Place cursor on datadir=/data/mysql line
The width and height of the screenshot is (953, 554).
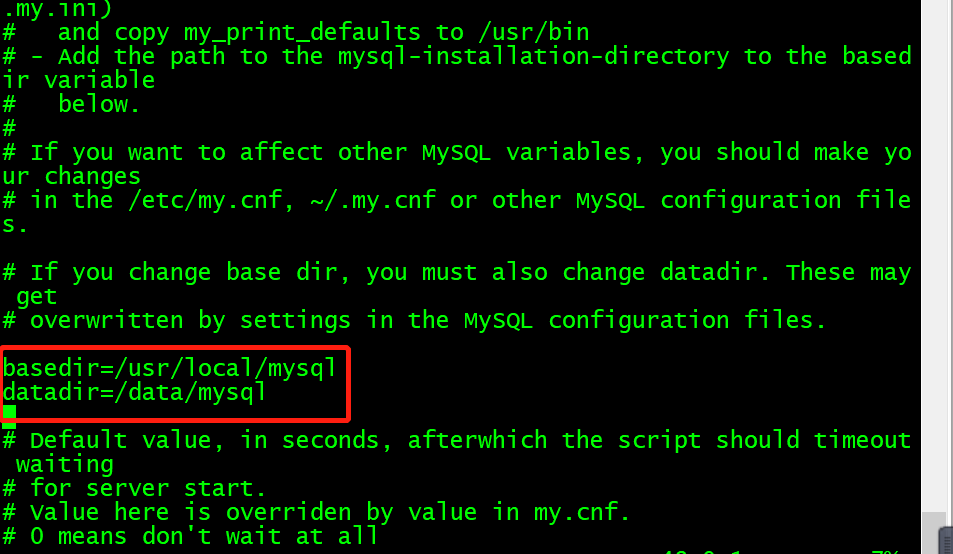[x=134, y=392]
